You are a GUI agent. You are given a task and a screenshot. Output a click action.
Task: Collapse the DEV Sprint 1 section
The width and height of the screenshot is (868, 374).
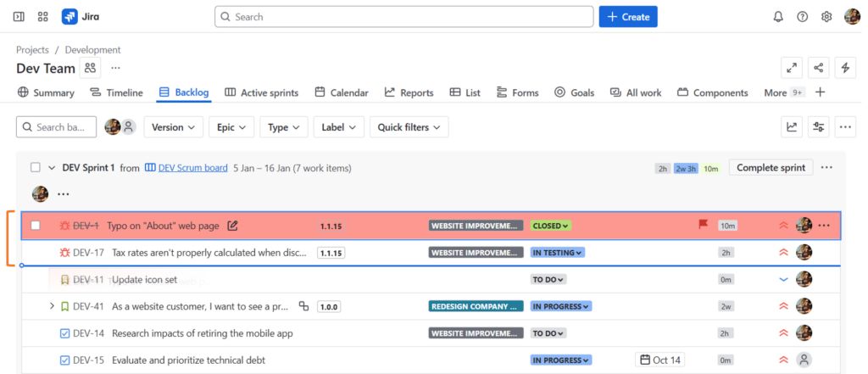[52, 168]
